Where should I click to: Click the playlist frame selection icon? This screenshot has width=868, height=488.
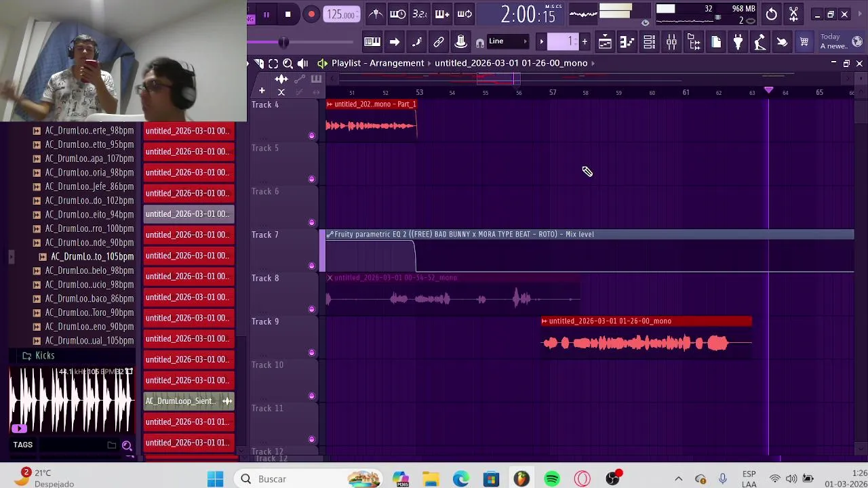273,63
